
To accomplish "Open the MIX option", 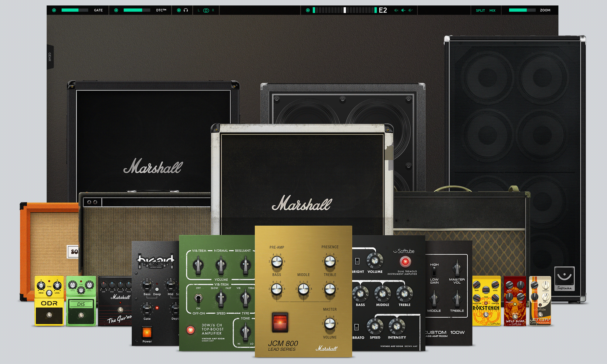I will click(x=492, y=11).
